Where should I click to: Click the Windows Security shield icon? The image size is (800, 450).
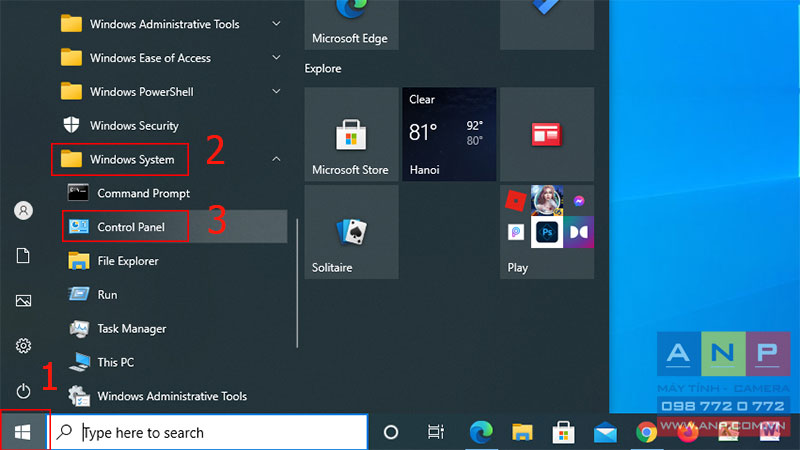tap(71, 124)
